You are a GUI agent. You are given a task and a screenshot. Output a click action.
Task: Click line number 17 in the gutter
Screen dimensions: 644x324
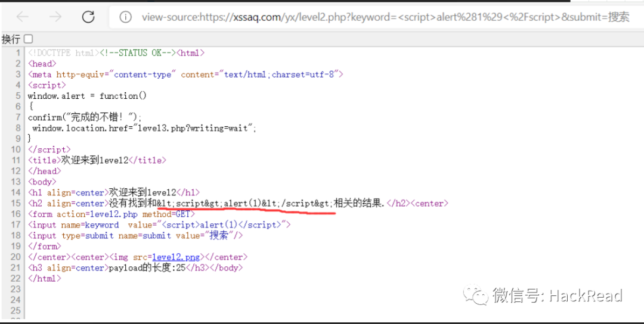point(15,225)
